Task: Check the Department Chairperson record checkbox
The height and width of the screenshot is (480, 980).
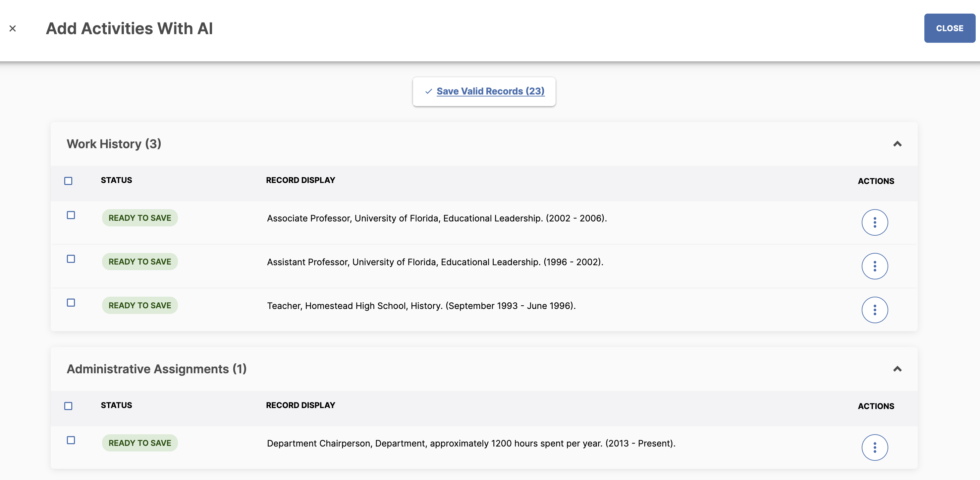Action: pos(71,441)
